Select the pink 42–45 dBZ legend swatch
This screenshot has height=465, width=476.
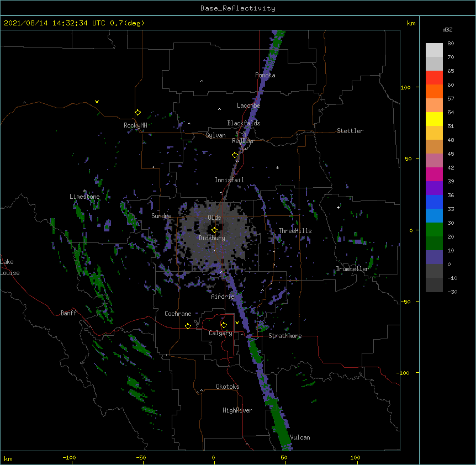click(434, 160)
